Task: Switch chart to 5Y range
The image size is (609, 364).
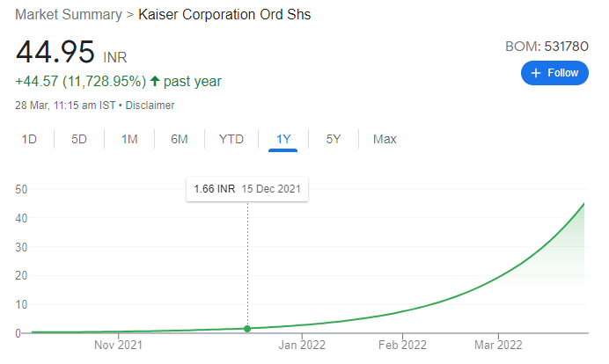Action: click(x=334, y=139)
